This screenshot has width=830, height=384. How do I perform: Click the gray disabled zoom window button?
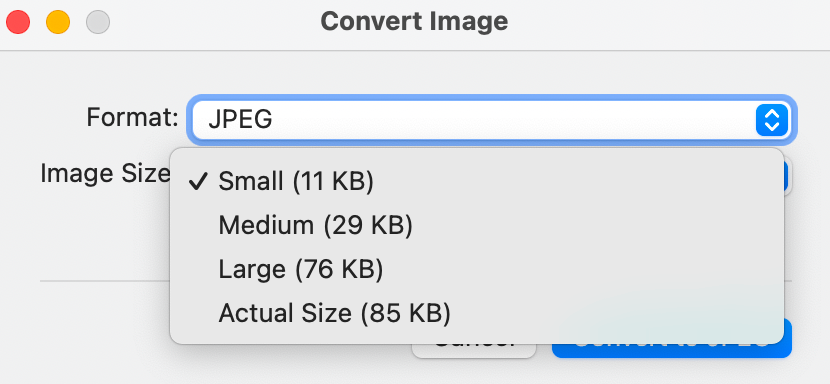(98, 22)
